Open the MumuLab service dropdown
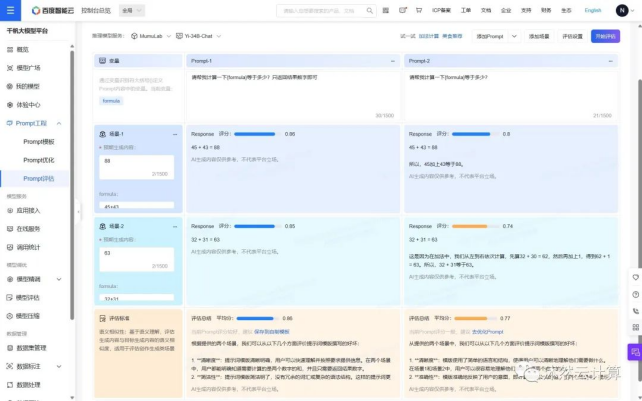Screen dimensions: 642x401 tap(151, 36)
